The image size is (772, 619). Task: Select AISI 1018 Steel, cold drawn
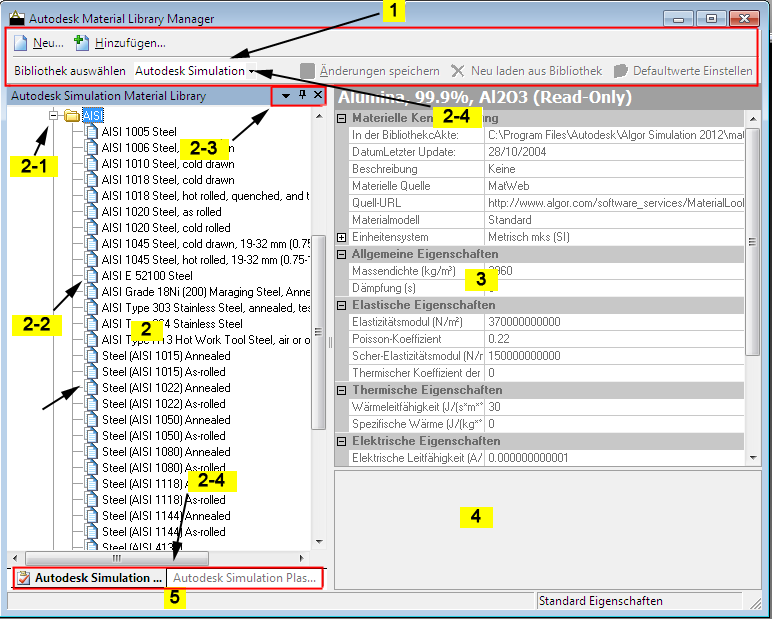(x=168, y=180)
